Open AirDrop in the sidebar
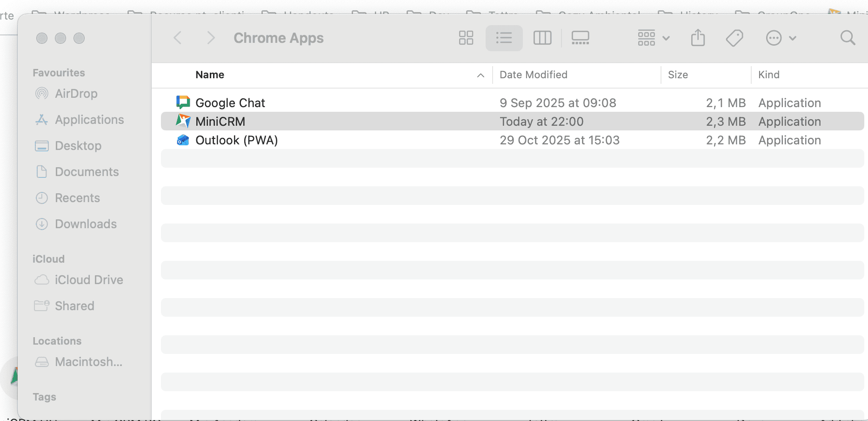The image size is (868, 421). point(76,94)
